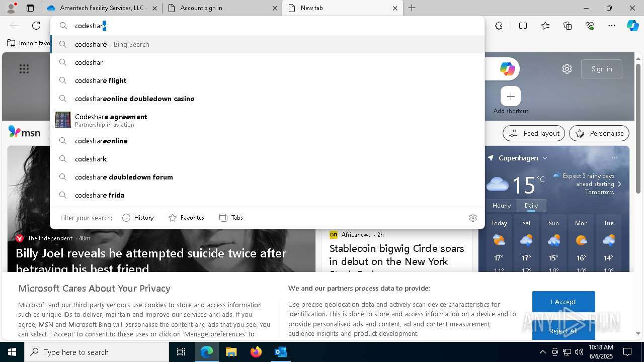Open Microsoft Edge taskbar icon
644x362 pixels.
(207, 352)
